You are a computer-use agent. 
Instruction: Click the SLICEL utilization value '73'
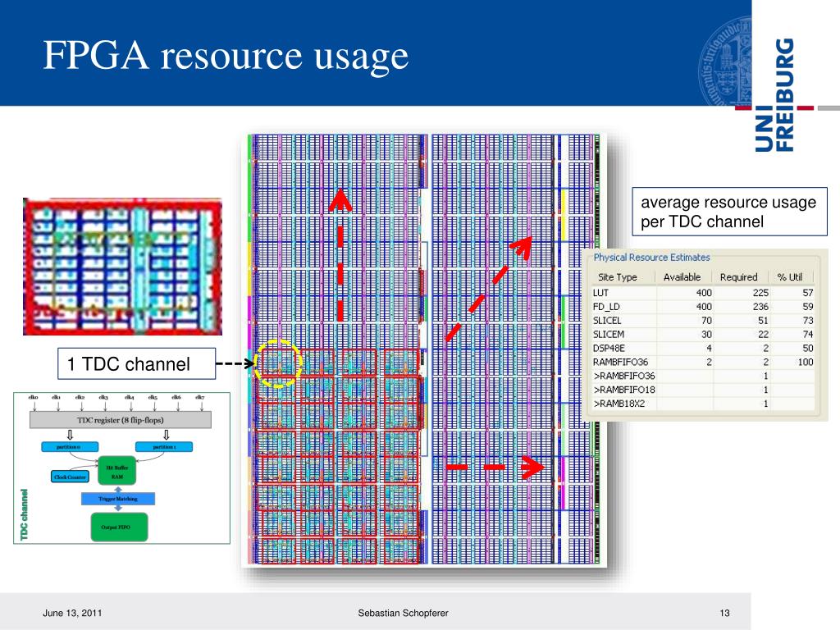tap(808, 321)
